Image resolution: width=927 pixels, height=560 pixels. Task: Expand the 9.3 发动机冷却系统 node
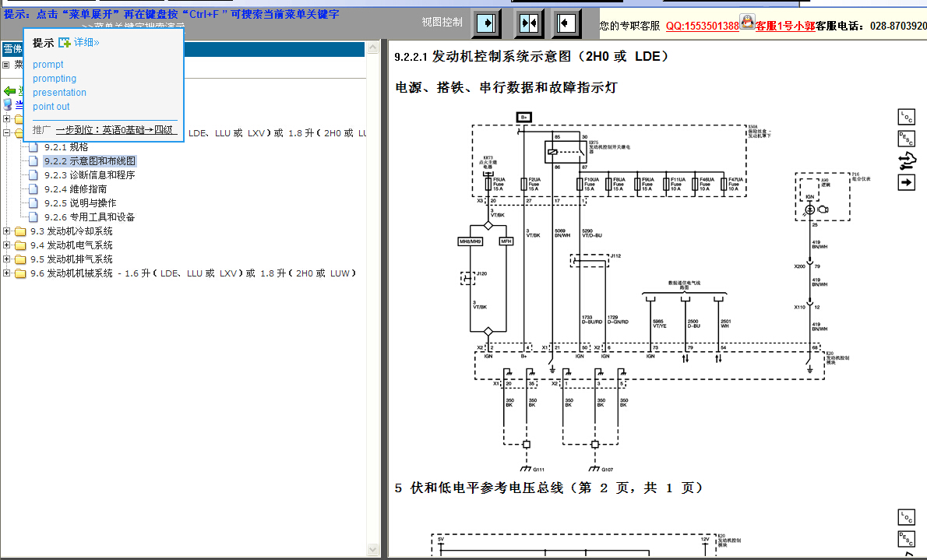coord(6,231)
